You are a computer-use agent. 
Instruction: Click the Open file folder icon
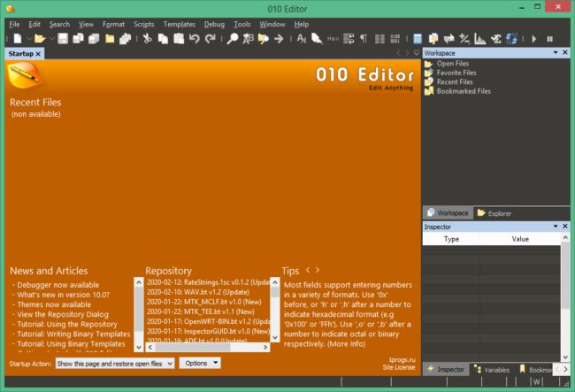coord(40,39)
